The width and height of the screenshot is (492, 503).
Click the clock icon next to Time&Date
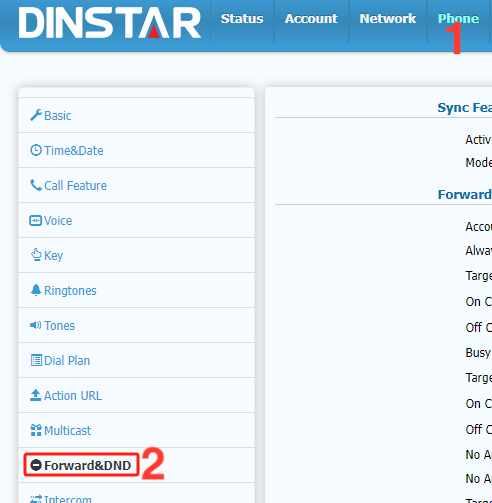click(x=36, y=150)
